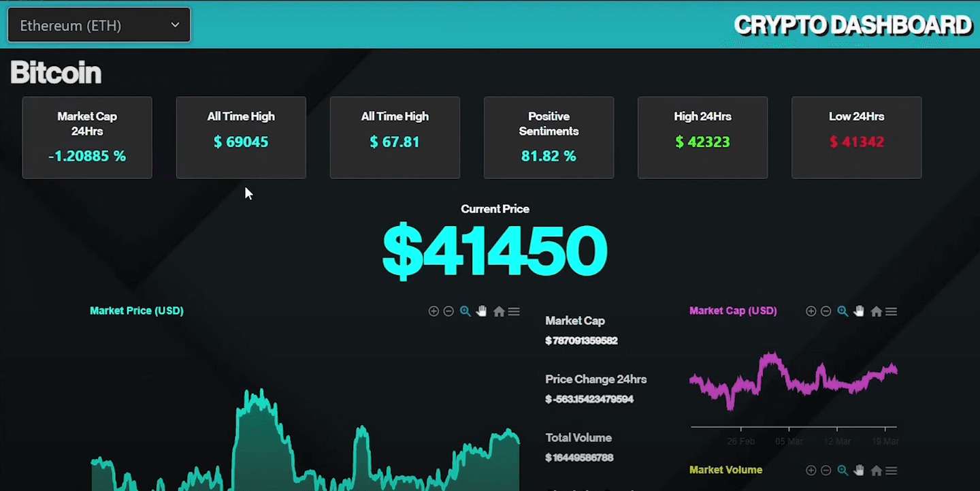Click the $787091359582 market cap value
Image resolution: width=980 pixels, height=491 pixels.
click(581, 340)
